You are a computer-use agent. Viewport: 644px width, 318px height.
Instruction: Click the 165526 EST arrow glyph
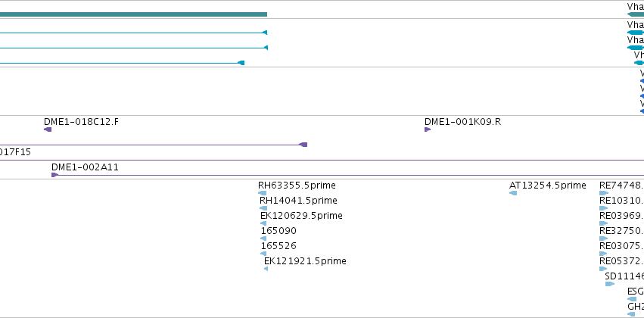(263, 254)
